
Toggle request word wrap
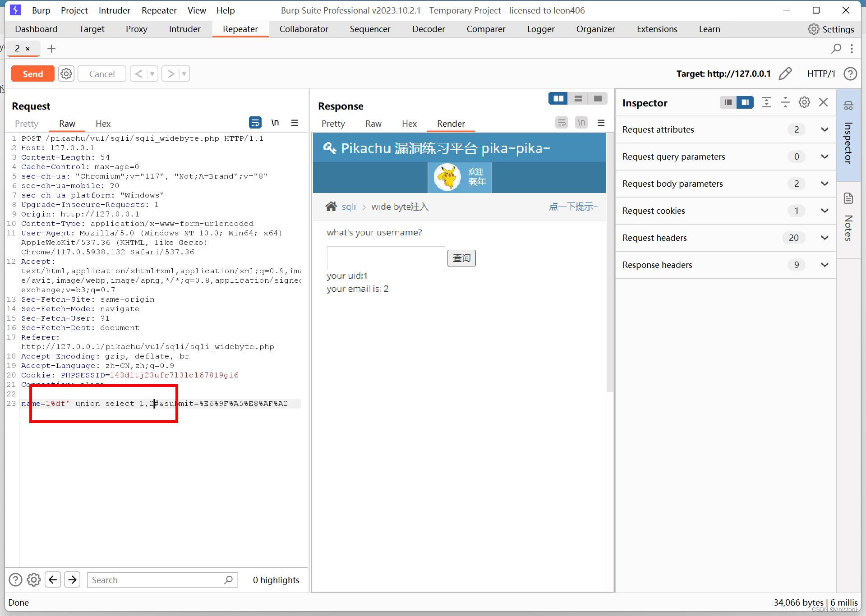point(255,123)
